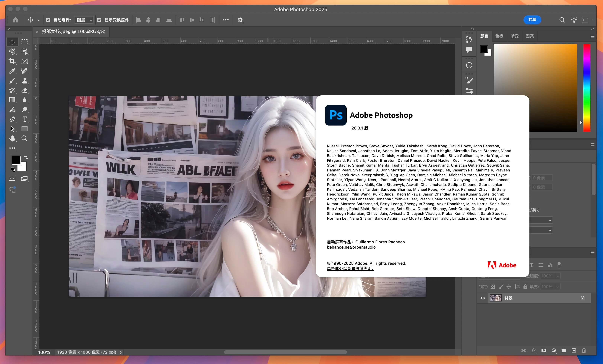Select the Gradient tool

12,100
